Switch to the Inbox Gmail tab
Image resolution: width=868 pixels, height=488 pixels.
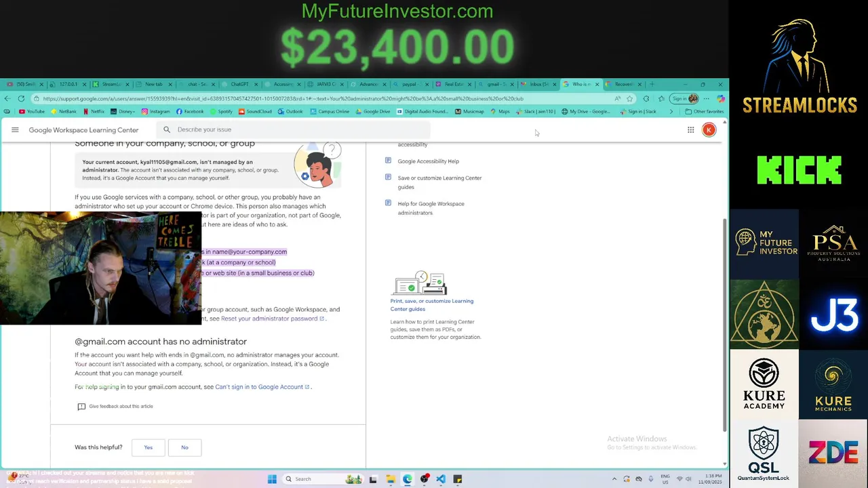pos(538,84)
